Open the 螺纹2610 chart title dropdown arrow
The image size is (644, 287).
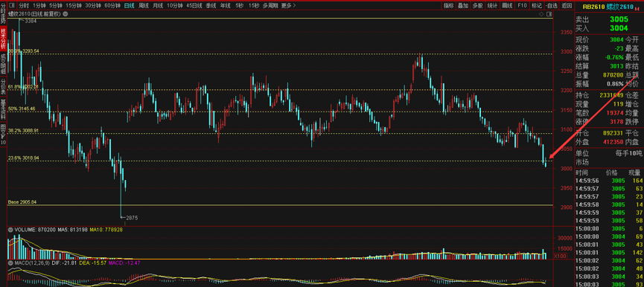(x=66, y=13)
